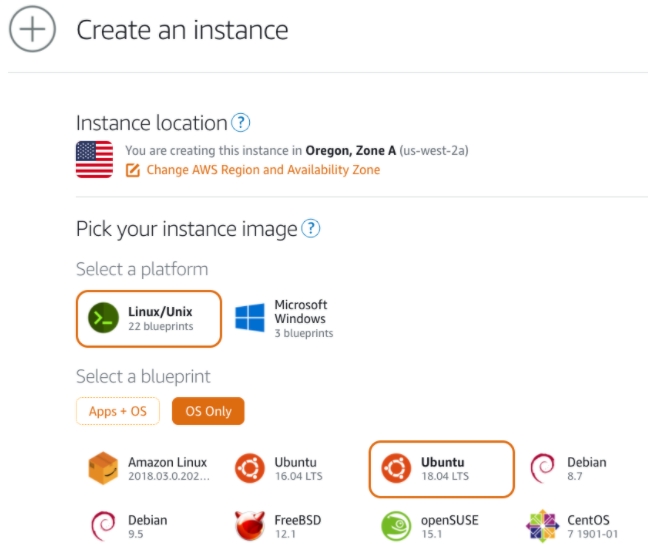Screen dimensions: 648x557
Task: Select the openSUSE 15.1 blueprint
Action: tap(432, 526)
